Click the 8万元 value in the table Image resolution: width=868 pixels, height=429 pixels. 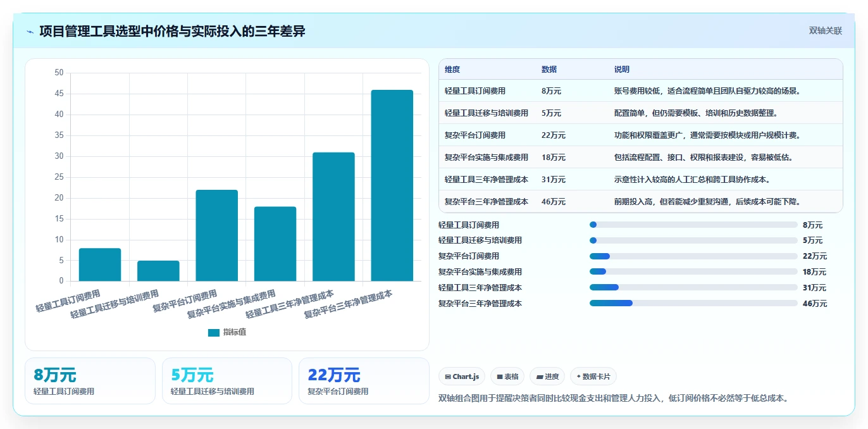551,91
